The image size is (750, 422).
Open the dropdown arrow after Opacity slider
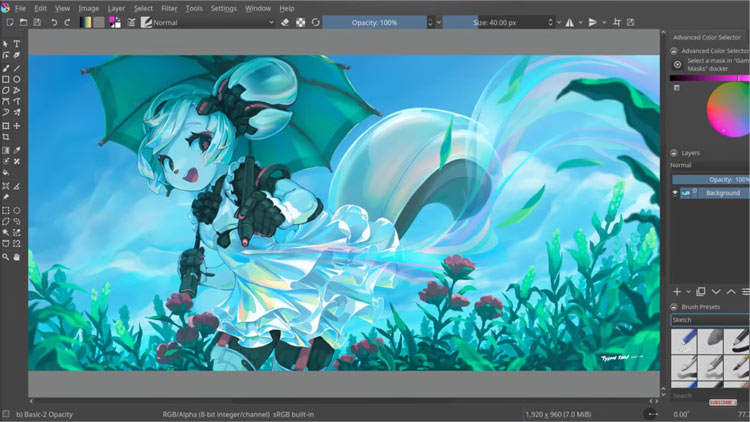(x=439, y=22)
